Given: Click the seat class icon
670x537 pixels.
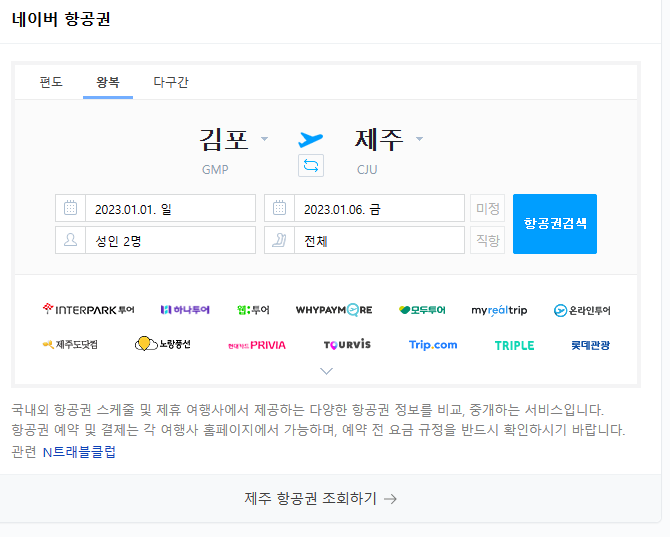Looking at the screenshot, I should coord(279,240).
